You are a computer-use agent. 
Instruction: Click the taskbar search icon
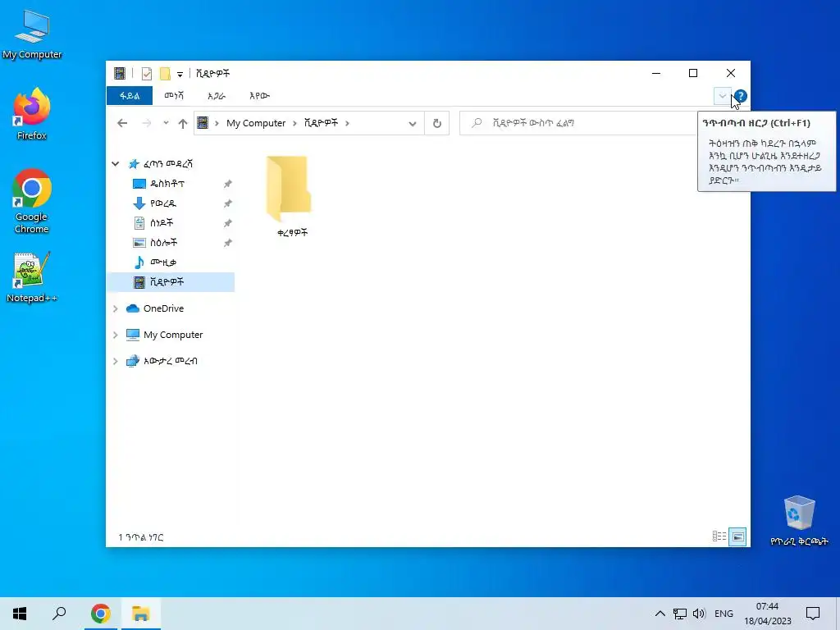pos(59,614)
